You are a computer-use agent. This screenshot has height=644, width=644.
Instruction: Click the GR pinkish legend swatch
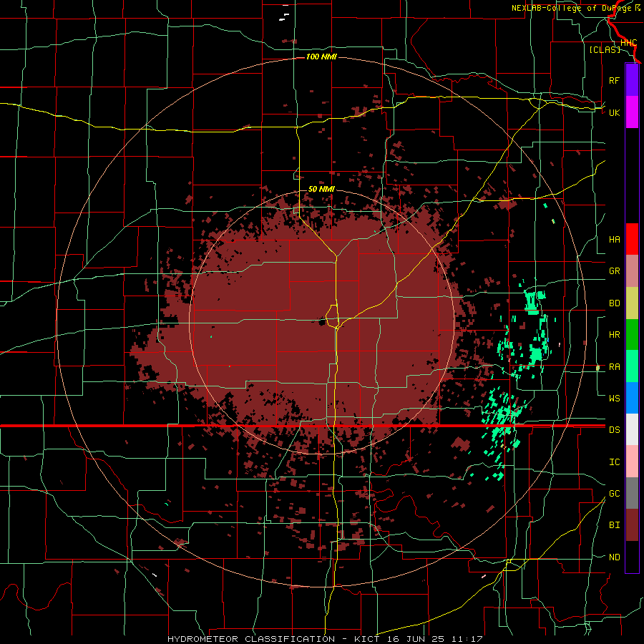(632, 271)
